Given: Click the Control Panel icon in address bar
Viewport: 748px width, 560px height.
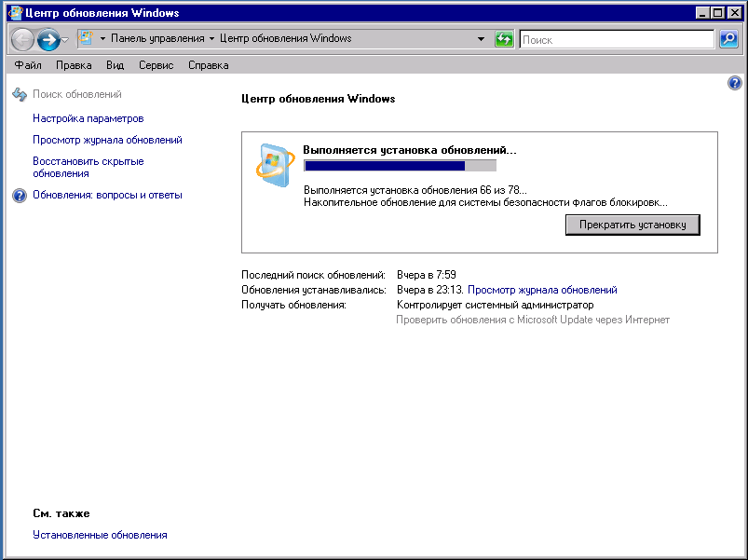Looking at the screenshot, I should tap(86, 38).
